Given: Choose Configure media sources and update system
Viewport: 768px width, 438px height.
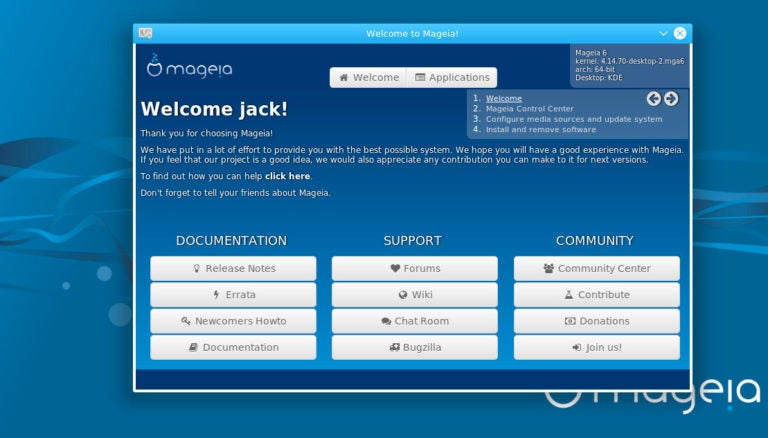Looking at the screenshot, I should [x=574, y=119].
